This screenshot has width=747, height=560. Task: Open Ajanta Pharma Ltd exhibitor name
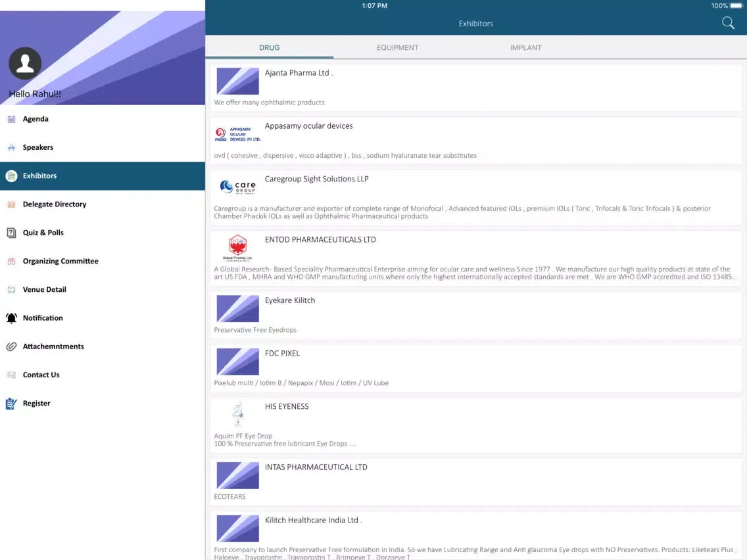[x=299, y=73]
